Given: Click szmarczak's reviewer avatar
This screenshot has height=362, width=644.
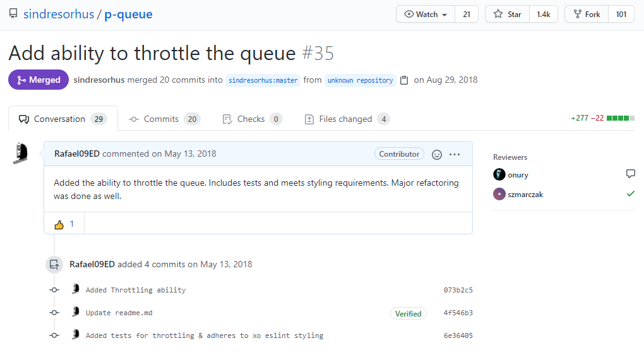Looking at the screenshot, I should click(x=499, y=195).
